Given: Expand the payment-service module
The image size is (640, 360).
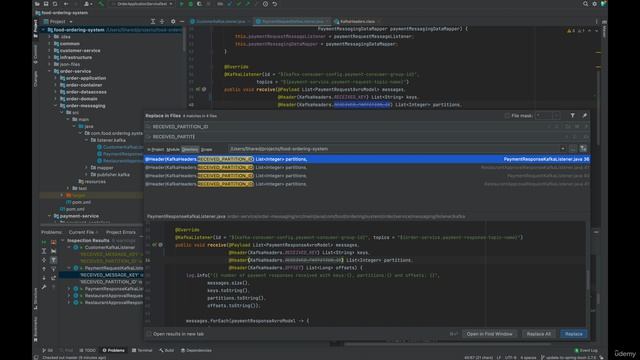Looking at the screenshot, I should tap(50, 216).
